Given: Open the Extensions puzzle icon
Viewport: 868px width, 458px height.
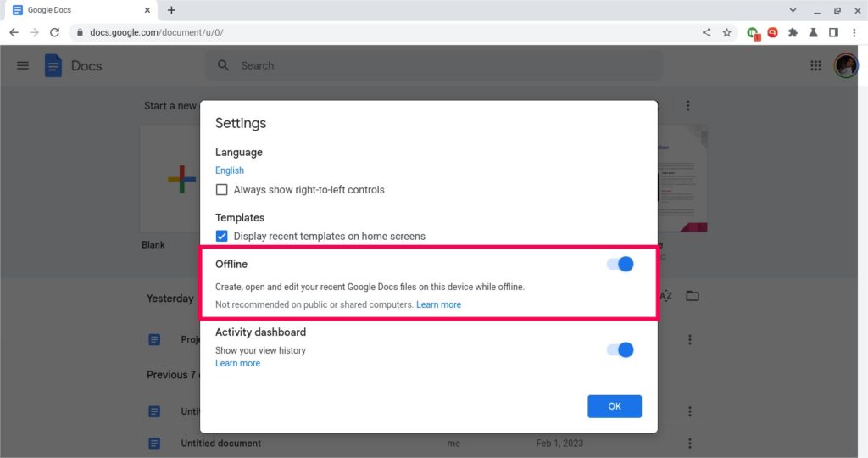Looking at the screenshot, I should [793, 32].
